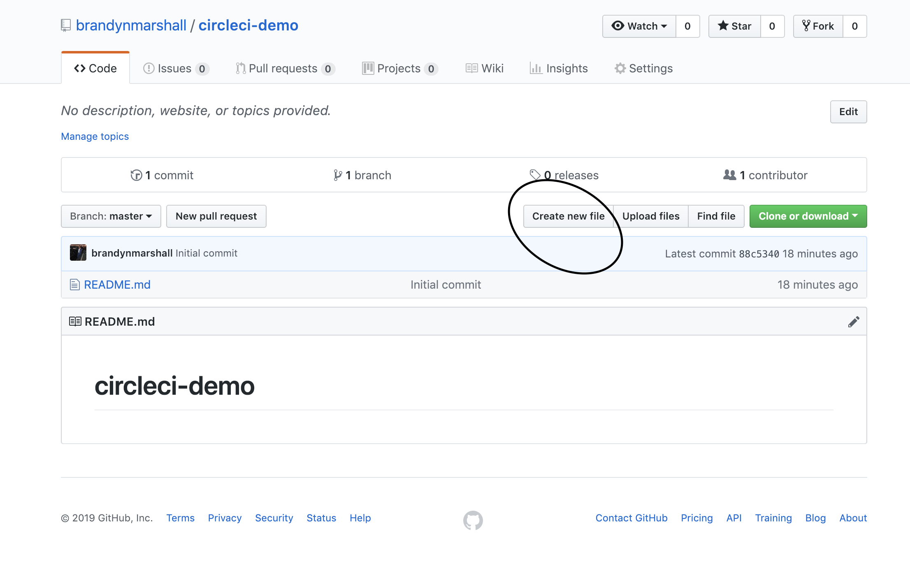The image size is (910, 588).
Task: Open the README.md file
Action: tap(117, 285)
